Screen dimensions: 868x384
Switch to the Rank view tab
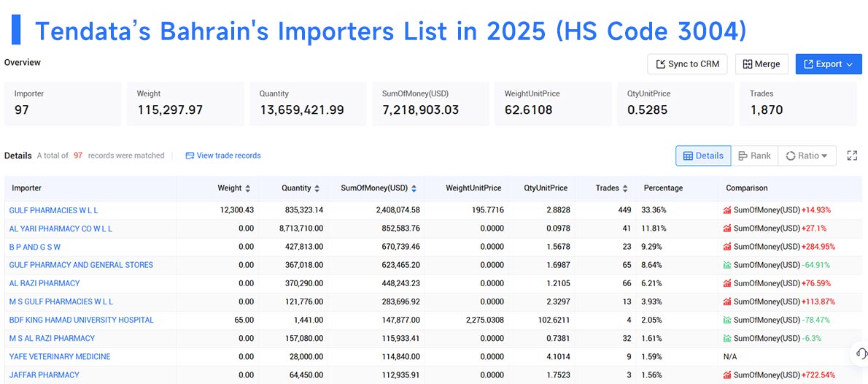[x=754, y=155]
